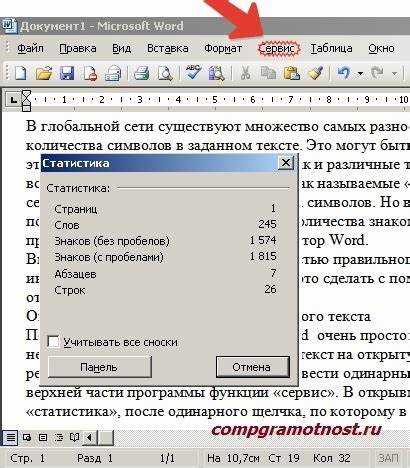Open the Сервис menu
The width and height of the screenshot is (410, 468).
(x=279, y=49)
